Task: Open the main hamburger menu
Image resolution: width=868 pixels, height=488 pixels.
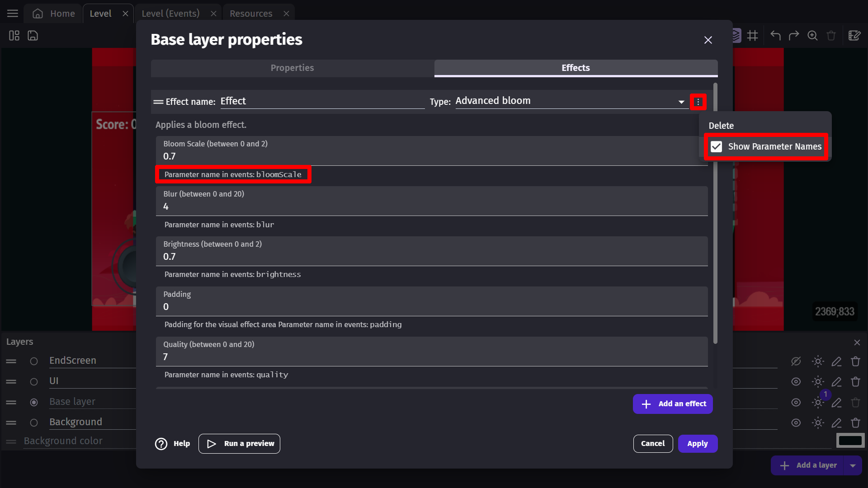Action: pos(13,14)
